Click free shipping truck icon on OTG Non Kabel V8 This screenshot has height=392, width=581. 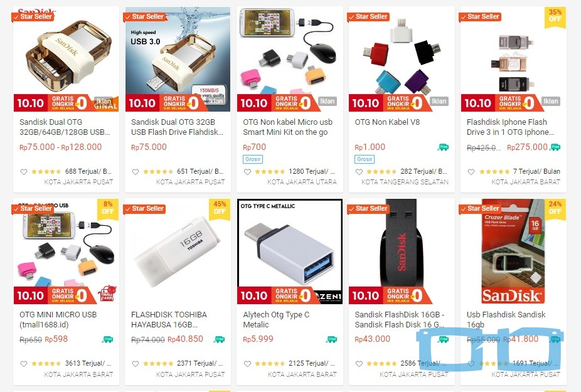(443, 147)
